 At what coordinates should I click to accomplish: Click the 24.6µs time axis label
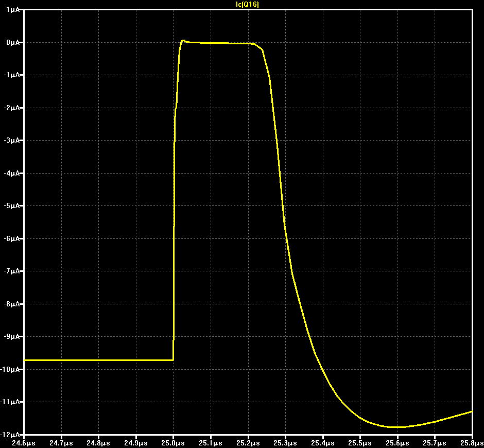(x=24, y=443)
